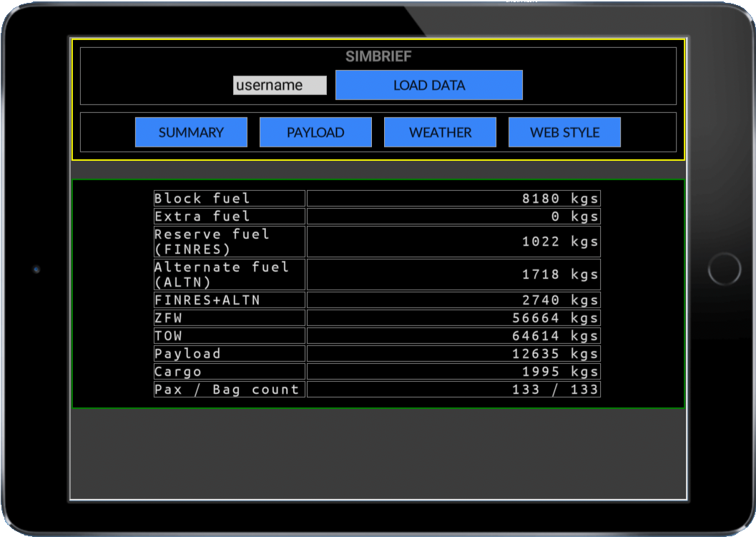Select the WEB STYLE button
Viewport: 756px width, 537px height.
coord(564,132)
